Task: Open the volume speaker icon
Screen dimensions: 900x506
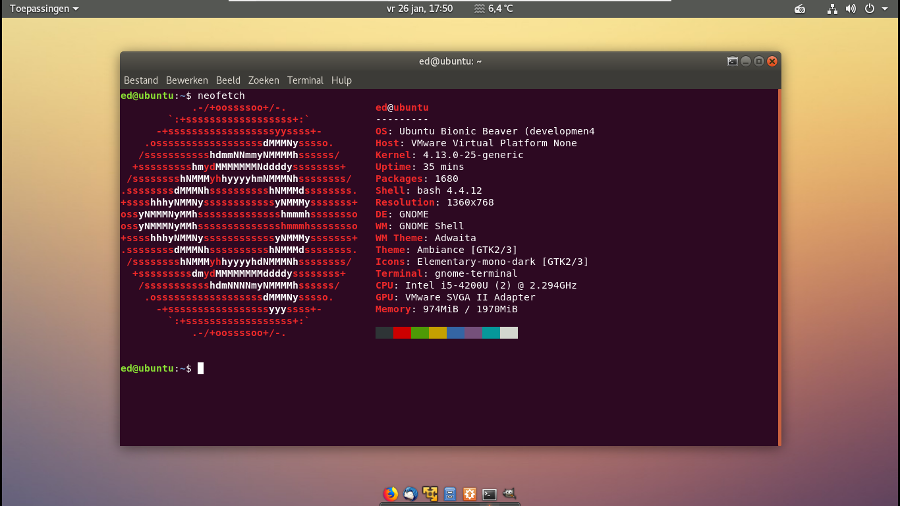Action: [851, 9]
